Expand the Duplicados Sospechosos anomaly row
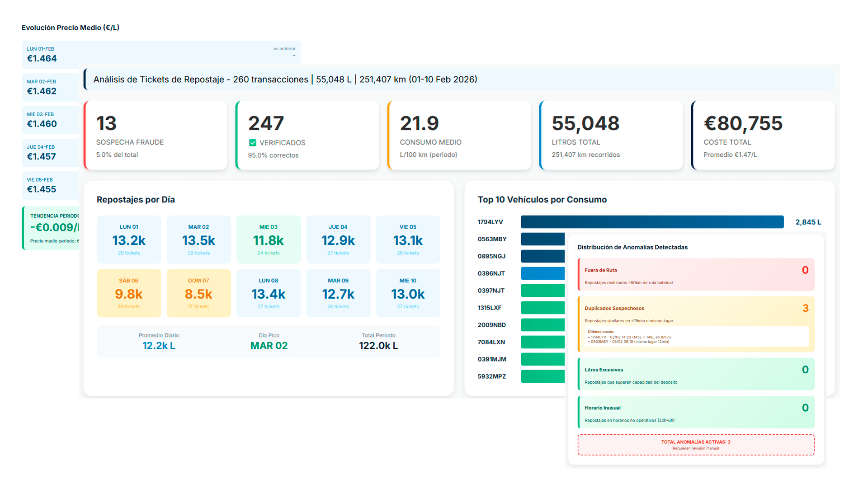The width and height of the screenshot is (868, 488). tap(696, 312)
